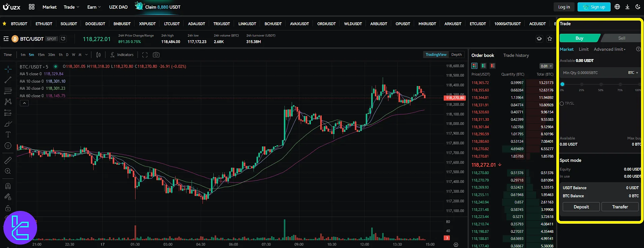The height and width of the screenshot is (248, 644).
Task: Toggle dark mode with moon icon
Action: point(638,7)
